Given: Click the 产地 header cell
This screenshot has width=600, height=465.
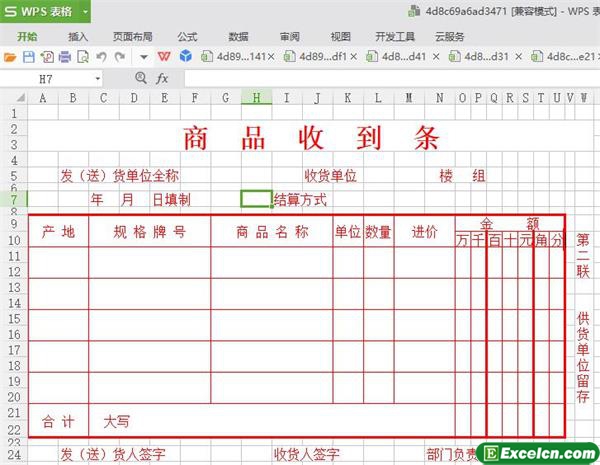Looking at the screenshot, I should tap(58, 232).
